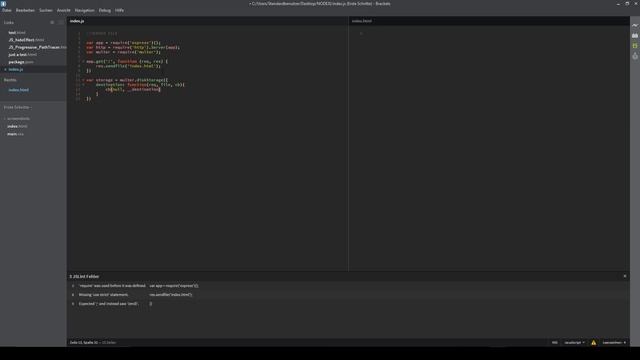Open the Hilfe menu

coord(119,10)
